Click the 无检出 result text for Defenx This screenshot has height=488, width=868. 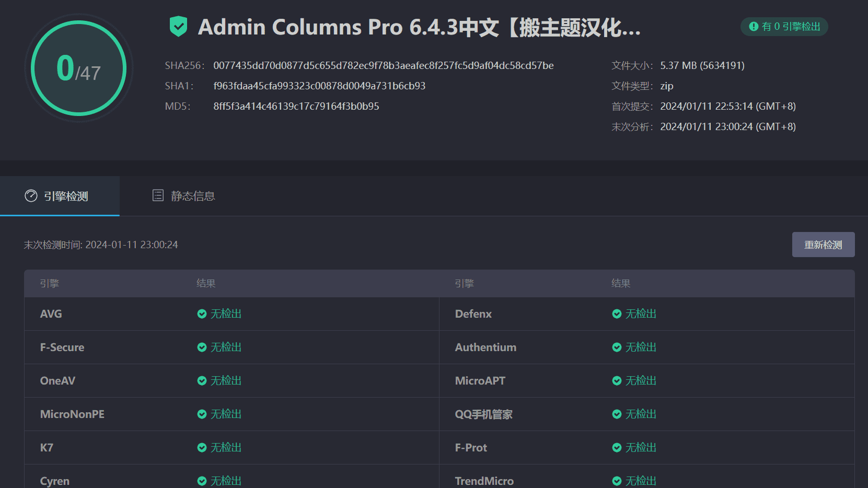[641, 314]
